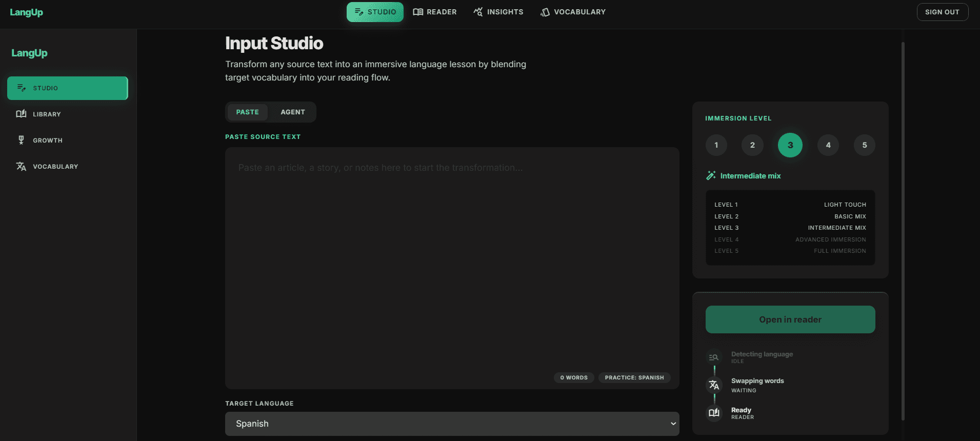The height and width of the screenshot is (441, 980).
Task: Click the page vertical scrollbar
Action: click(903, 231)
